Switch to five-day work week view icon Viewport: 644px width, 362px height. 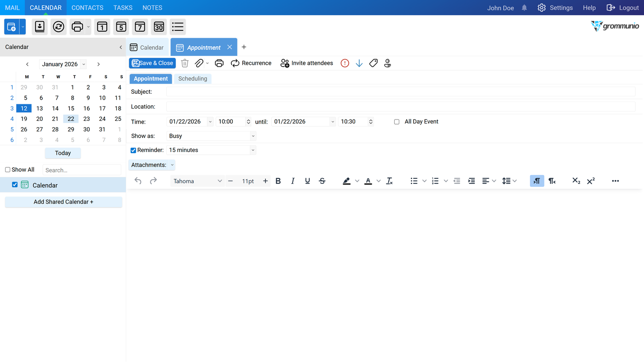pyautogui.click(x=121, y=27)
